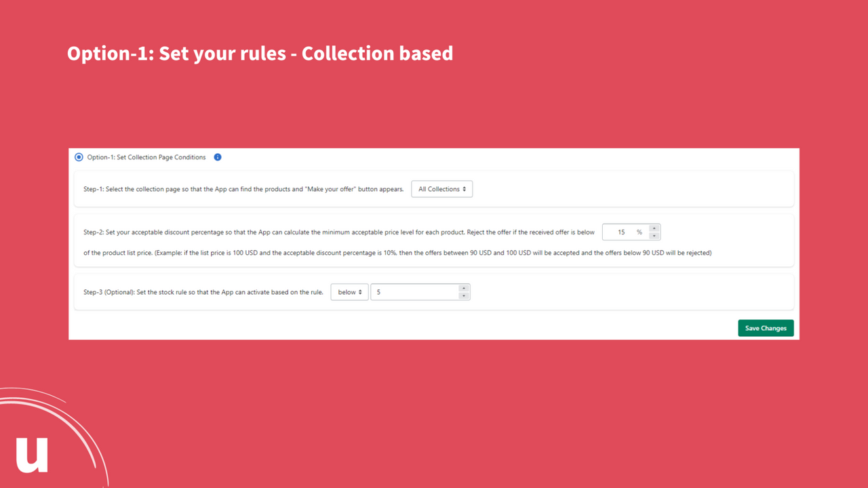Click the 'Option-1: Set Collection Page Conditions' label
The height and width of the screenshot is (488, 868).
pos(146,157)
